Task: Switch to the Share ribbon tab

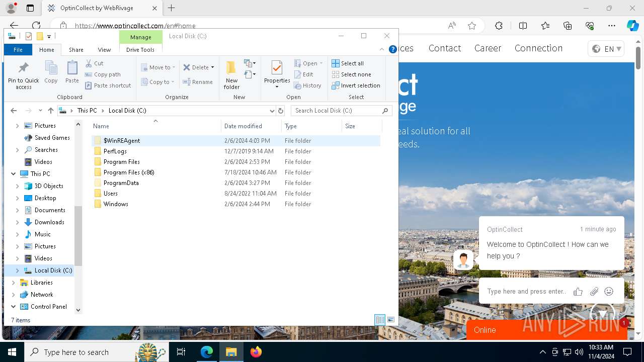Action: (76, 50)
